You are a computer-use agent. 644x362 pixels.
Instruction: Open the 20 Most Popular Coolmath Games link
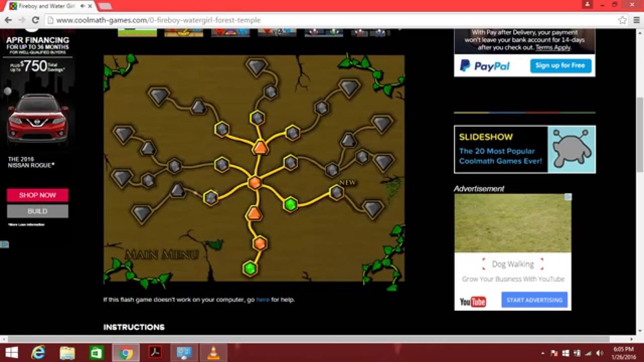pyautogui.click(x=500, y=156)
